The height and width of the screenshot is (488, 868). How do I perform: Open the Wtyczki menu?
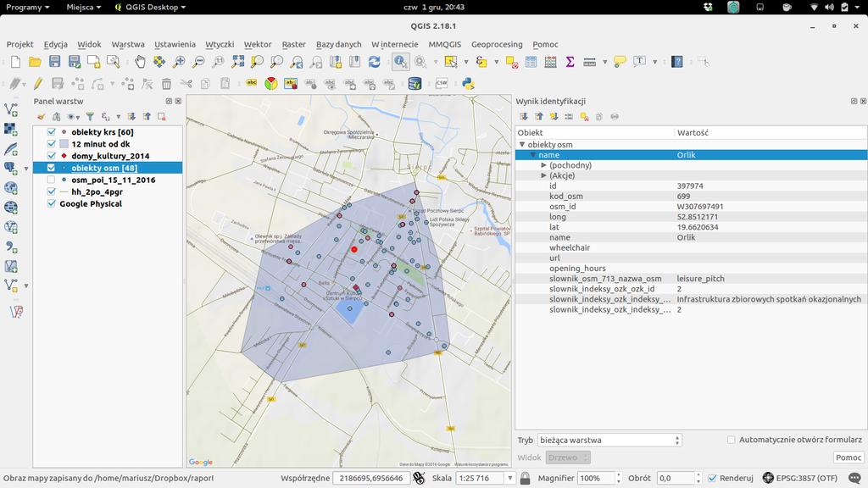pyautogui.click(x=220, y=44)
